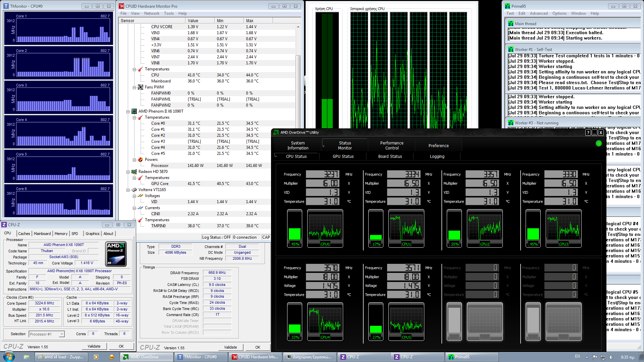The width and height of the screenshot is (644, 362).
Task: Click the CPU0 usage bar showing 45%
Action: [294, 228]
